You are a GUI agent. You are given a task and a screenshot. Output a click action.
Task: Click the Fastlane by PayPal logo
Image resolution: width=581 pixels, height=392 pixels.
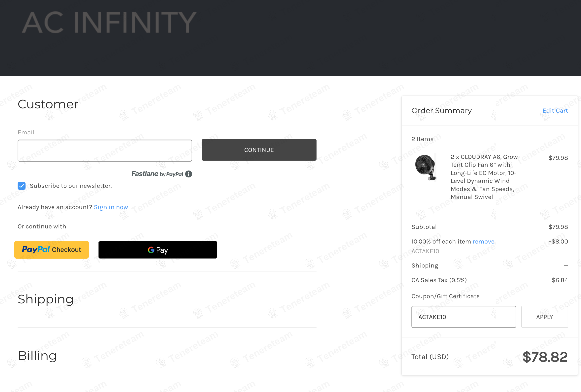[157, 174]
